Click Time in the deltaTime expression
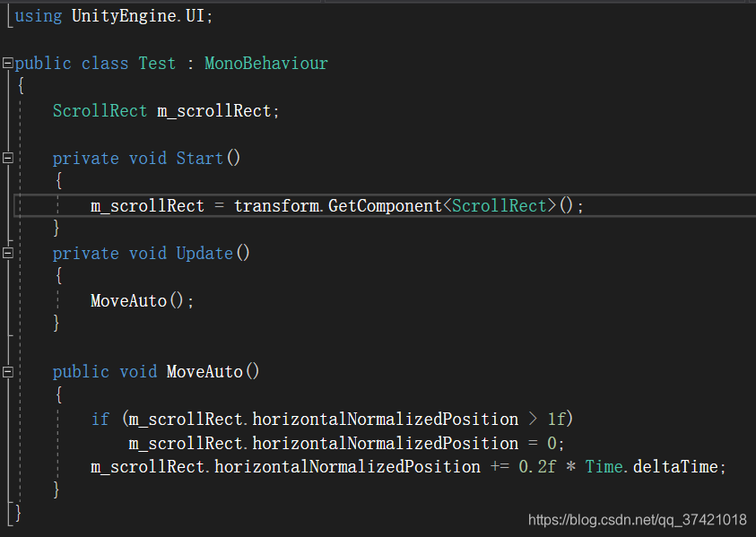756x537 pixels. tap(604, 466)
